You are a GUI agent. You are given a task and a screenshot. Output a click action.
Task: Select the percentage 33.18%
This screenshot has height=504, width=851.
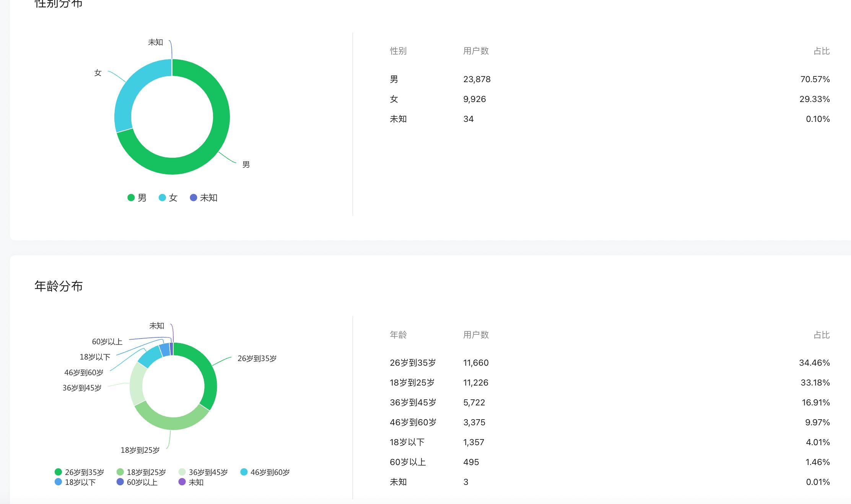pos(815,382)
